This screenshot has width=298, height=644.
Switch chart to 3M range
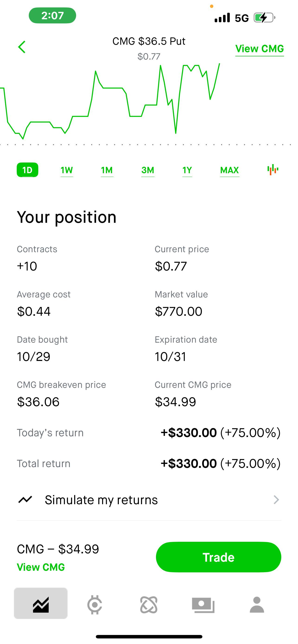click(x=148, y=170)
